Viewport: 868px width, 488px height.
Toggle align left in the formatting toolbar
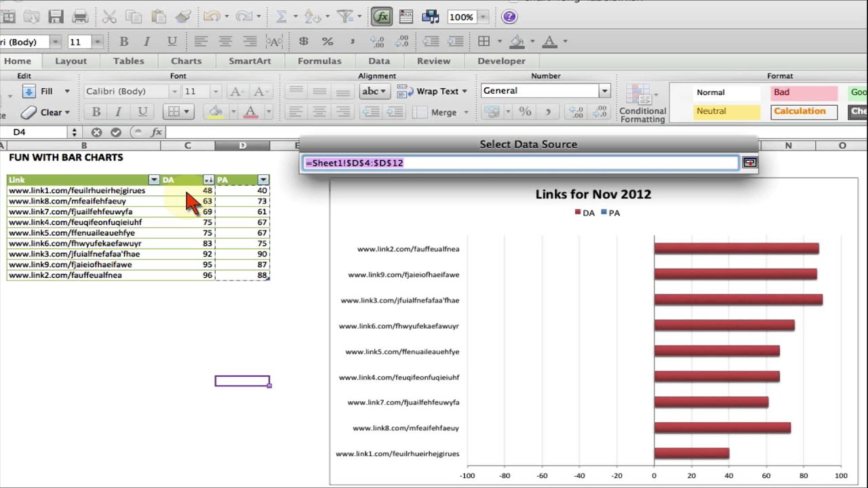point(201,41)
